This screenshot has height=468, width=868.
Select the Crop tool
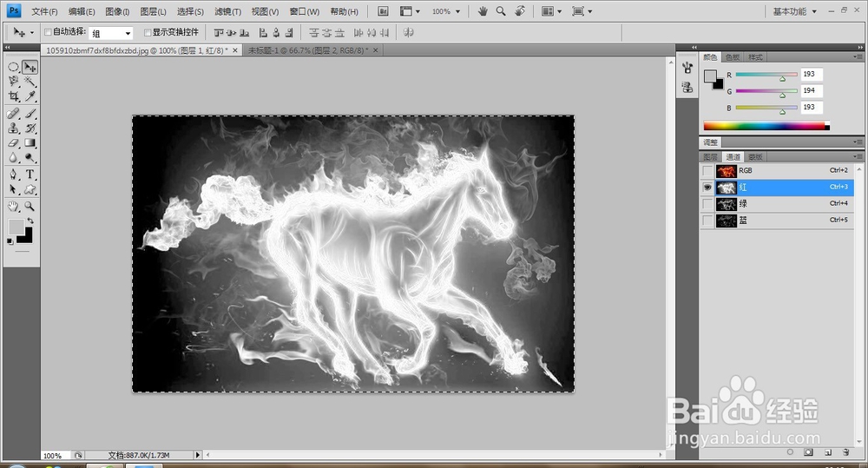[13, 96]
